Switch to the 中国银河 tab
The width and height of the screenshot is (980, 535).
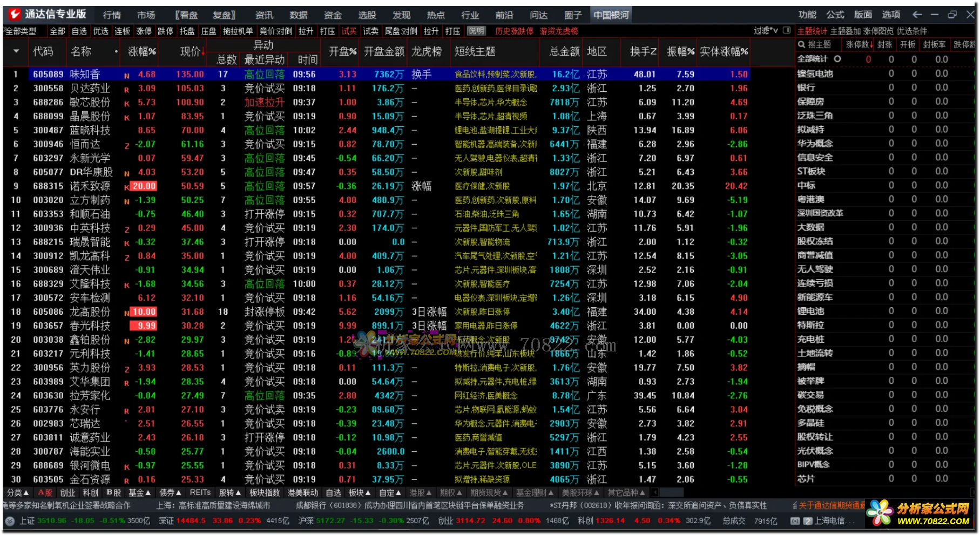611,15
